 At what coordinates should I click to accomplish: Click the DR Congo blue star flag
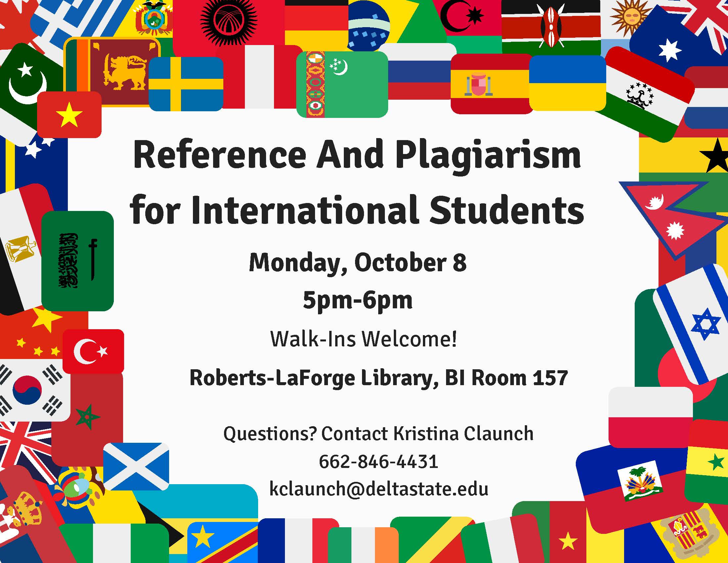[x=223, y=542]
